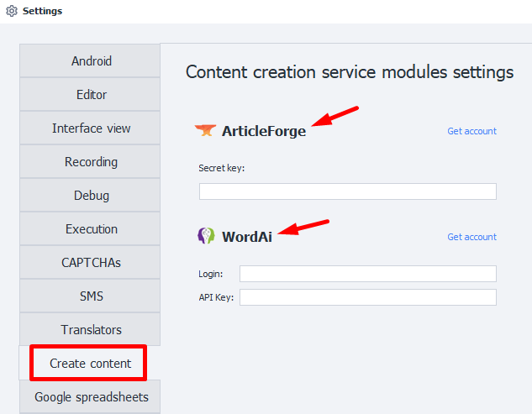The image size is (532, 414).
Task: Open the CAPTCHAs tab
Action: (91, 263)
